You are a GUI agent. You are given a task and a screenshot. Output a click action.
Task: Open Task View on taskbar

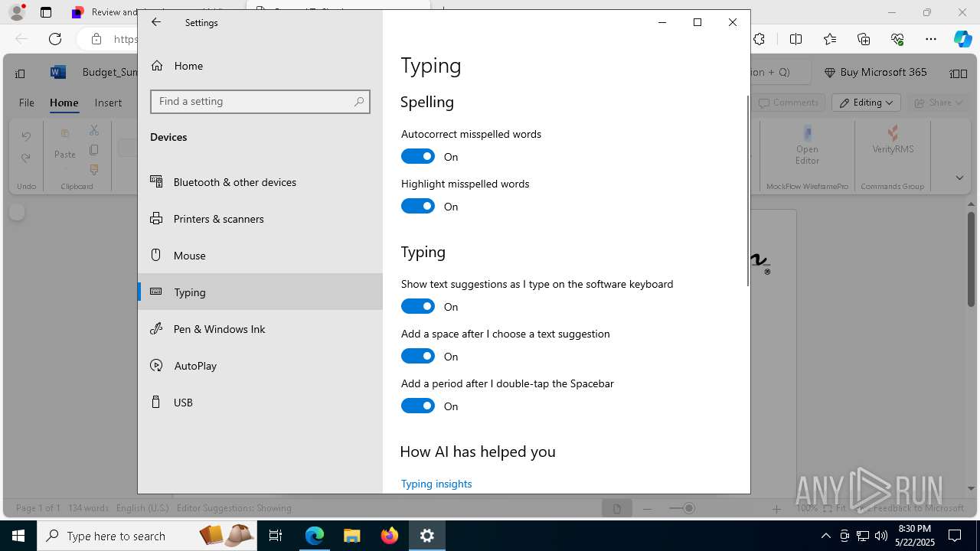[x=276, y=536]
